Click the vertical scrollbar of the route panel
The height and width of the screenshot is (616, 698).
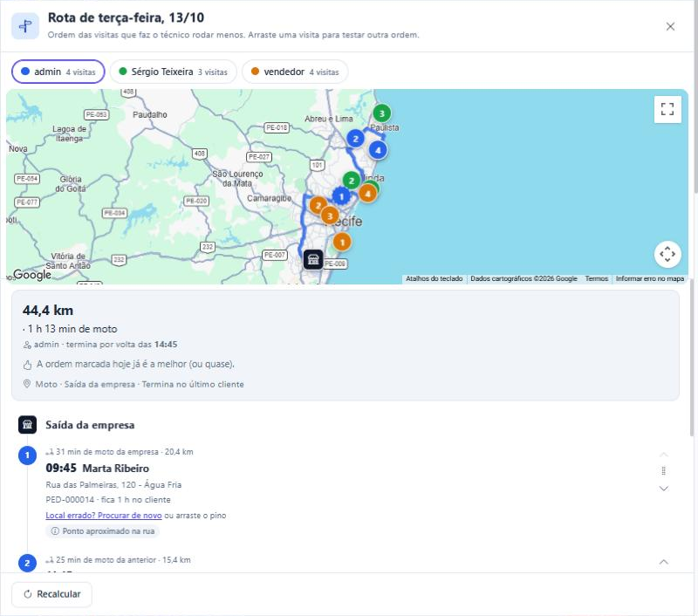coord(691,359)
